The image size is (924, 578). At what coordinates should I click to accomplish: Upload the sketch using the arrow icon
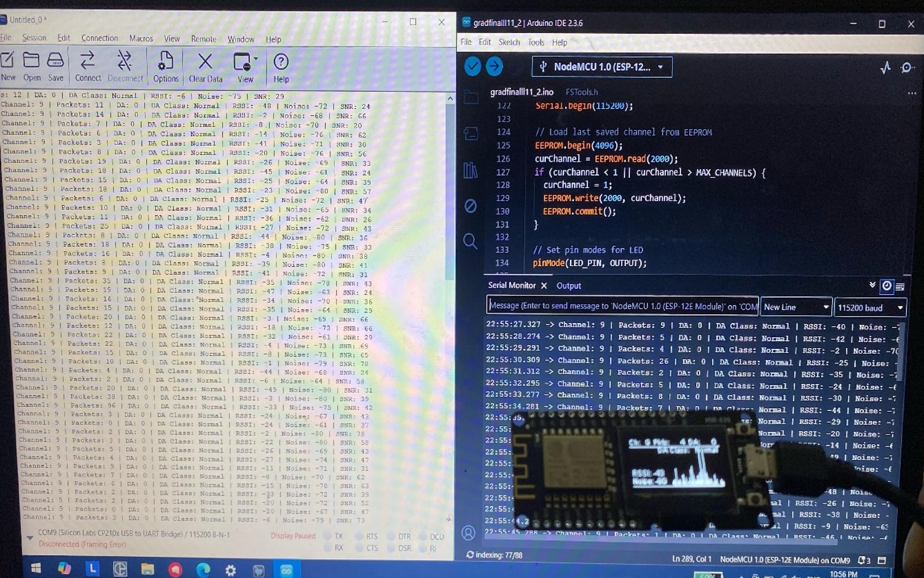[494, 66]
